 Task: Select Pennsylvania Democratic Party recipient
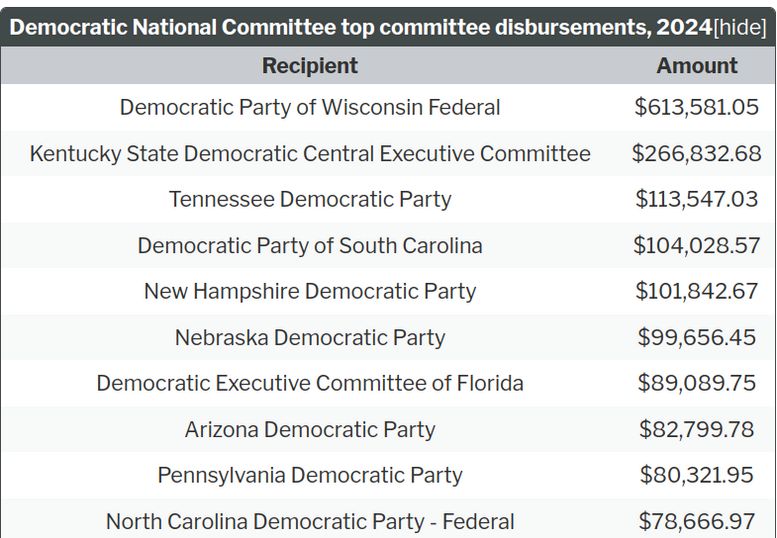coord(310,475)
